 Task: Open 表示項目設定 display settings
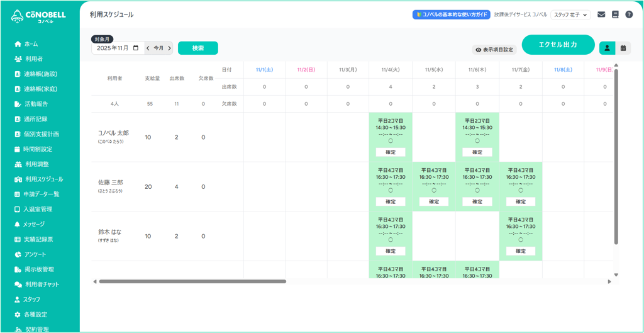494,50
